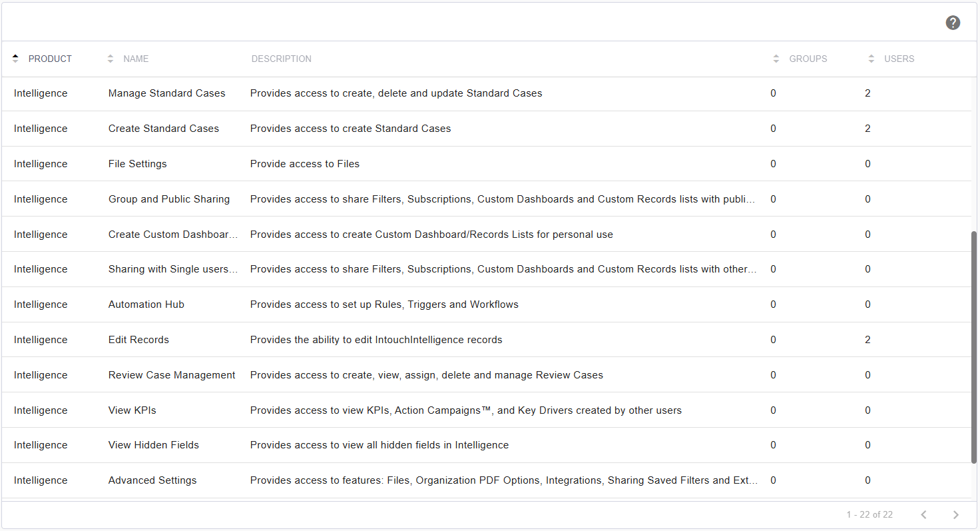Screen dimensions: 980x531
Task: Open View Hidden Fields permission
Action: coord(153,445)
